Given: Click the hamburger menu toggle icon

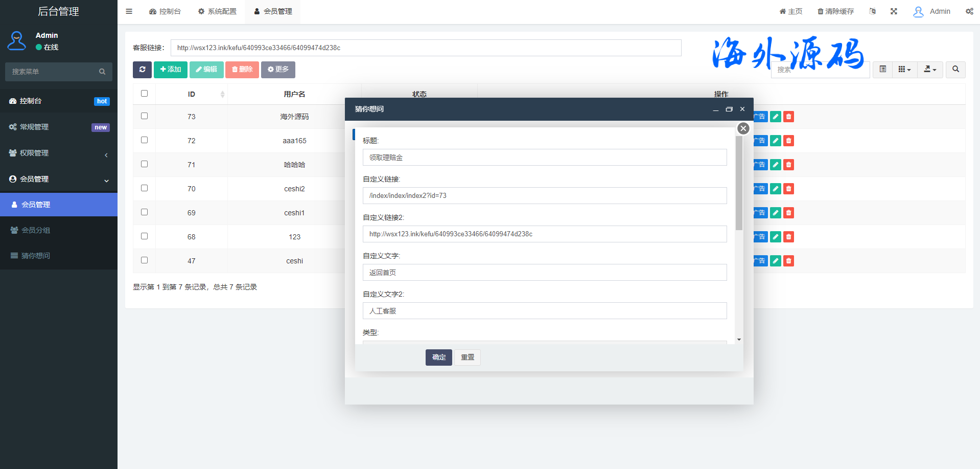Looking at the screenshot, I should (129, 11).
